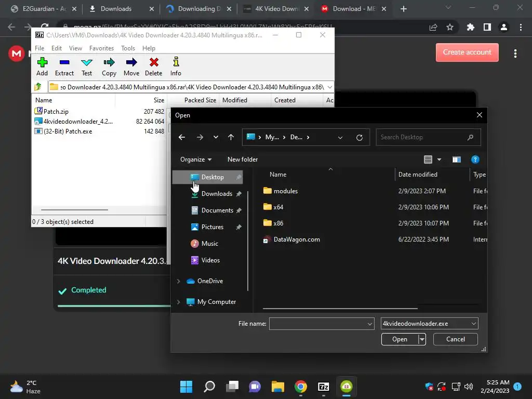Open the 4kvideodownloader.exe file type dropdown
Image resolution: width=532 pixels, height=399 pixels.
[x=430, y=324]
